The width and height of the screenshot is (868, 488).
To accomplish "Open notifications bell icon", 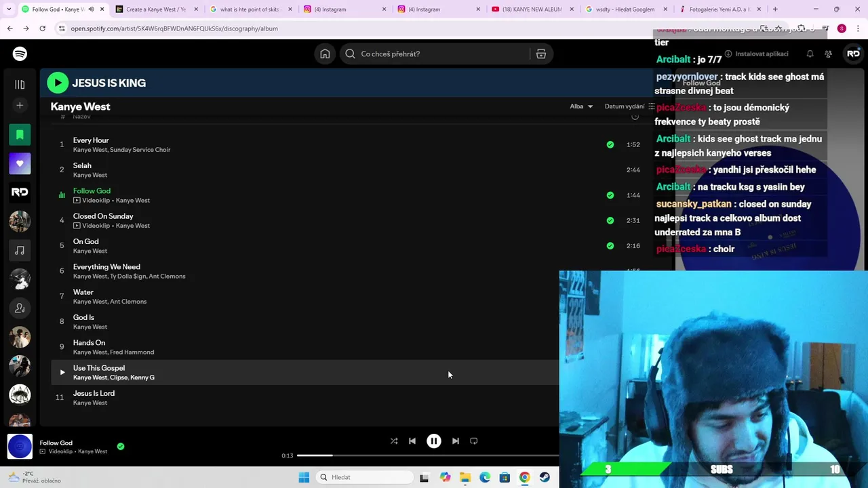I will click(x=810, y=54).
